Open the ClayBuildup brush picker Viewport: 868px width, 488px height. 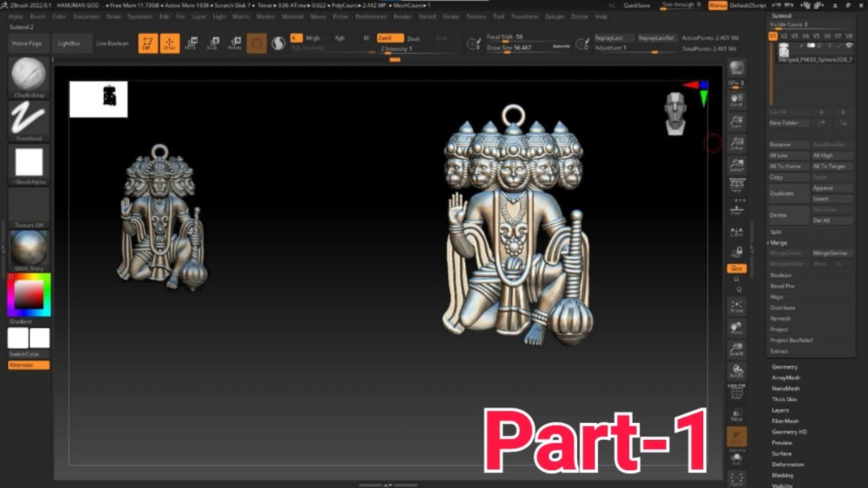point(28,77)
